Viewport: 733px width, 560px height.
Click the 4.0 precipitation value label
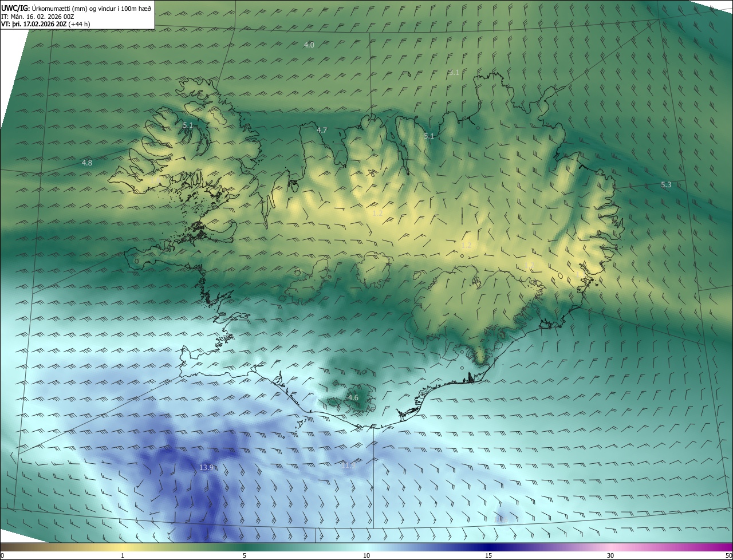[309, 45]
